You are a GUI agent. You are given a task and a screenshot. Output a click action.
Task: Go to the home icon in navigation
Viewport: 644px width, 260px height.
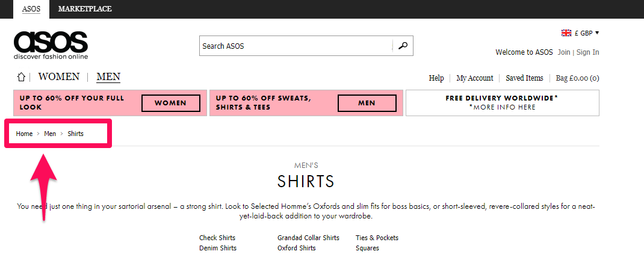21,77
